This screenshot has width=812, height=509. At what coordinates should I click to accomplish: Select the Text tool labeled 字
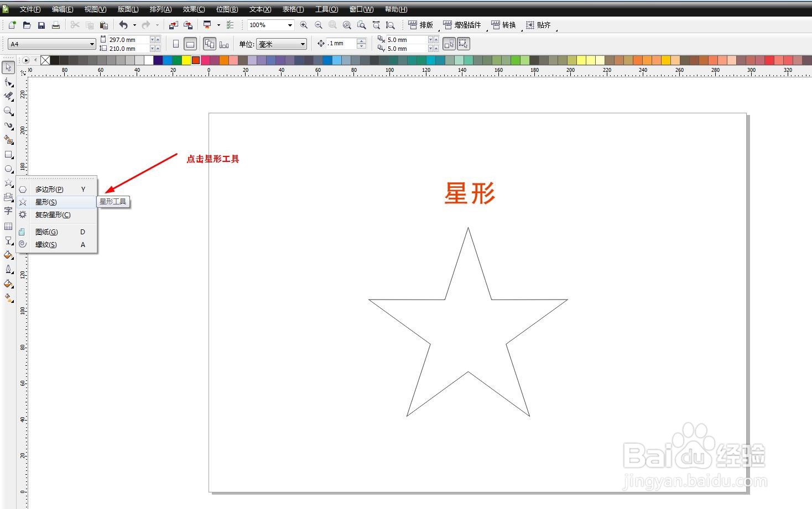click(x=8, y=211)
